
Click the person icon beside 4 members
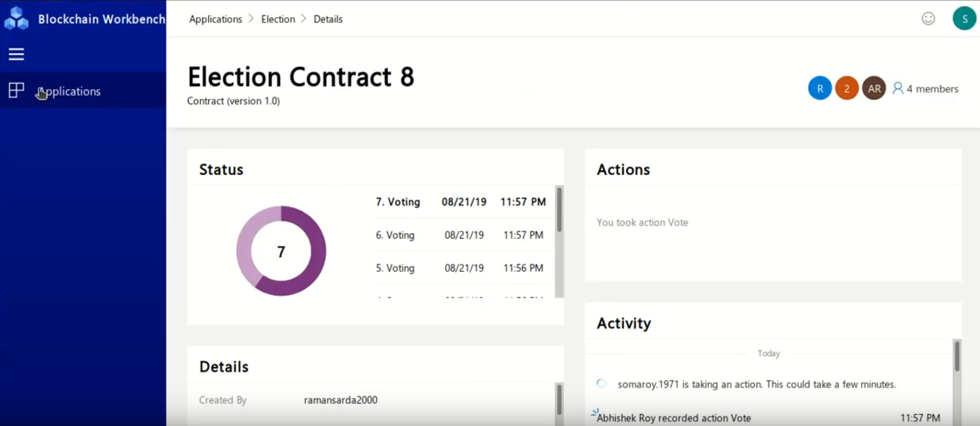(897, 88)
